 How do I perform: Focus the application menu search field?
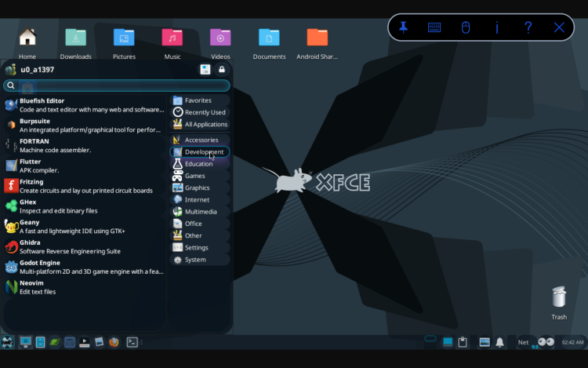click(117, 86)
